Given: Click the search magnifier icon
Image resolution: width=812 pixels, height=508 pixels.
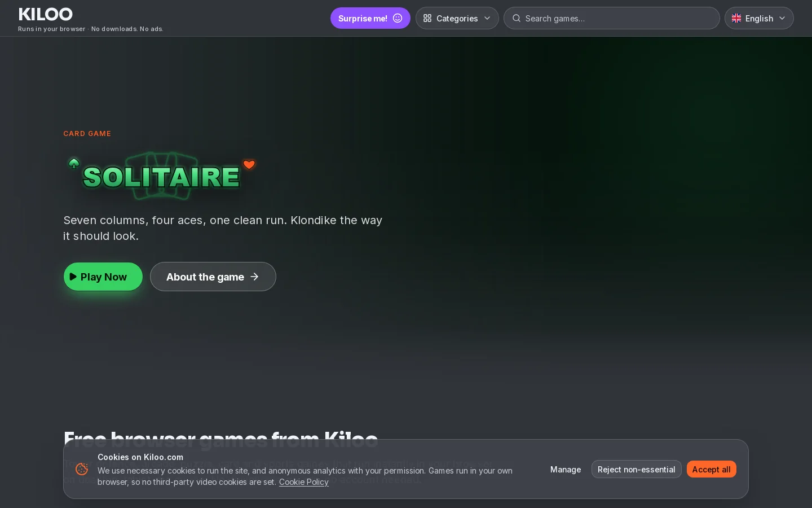Looking at the screenshot, I should click(x=516, y=18).
